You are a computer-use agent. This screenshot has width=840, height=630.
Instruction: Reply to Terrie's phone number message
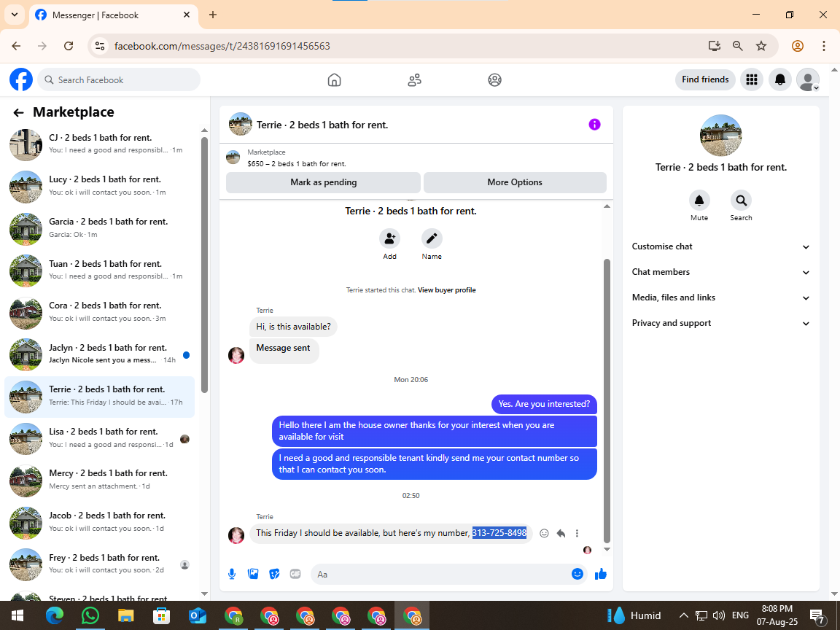click(561, 534)
